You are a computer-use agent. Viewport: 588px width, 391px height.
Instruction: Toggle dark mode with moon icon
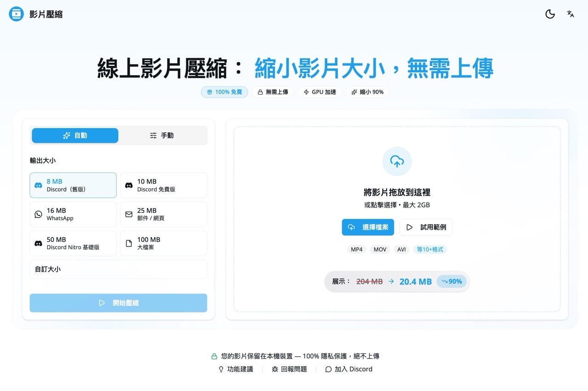tap(550, 14)
